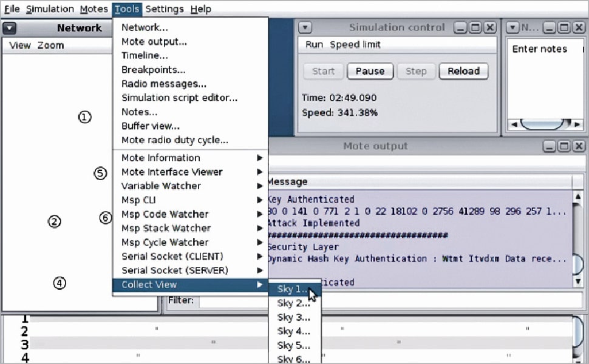
Task: Click mote node 1 in Network panel
Action: (x=85, y=117)
